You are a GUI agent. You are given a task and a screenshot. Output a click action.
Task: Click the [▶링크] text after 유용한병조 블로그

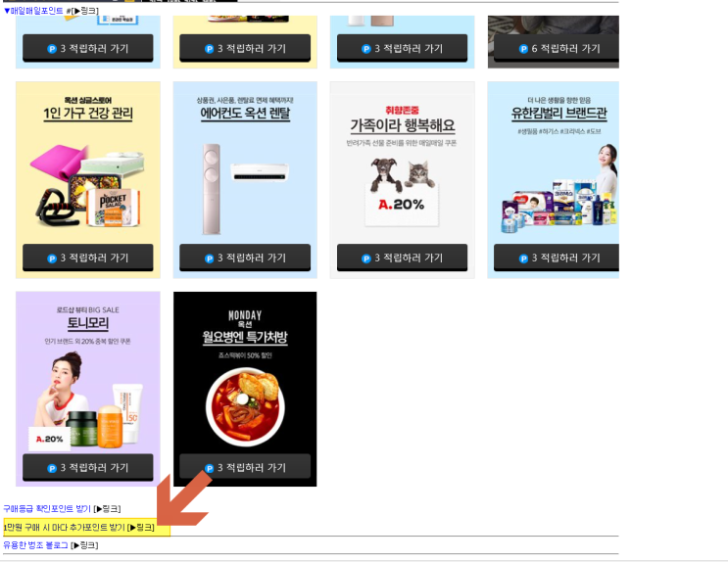tap(84, 544)
